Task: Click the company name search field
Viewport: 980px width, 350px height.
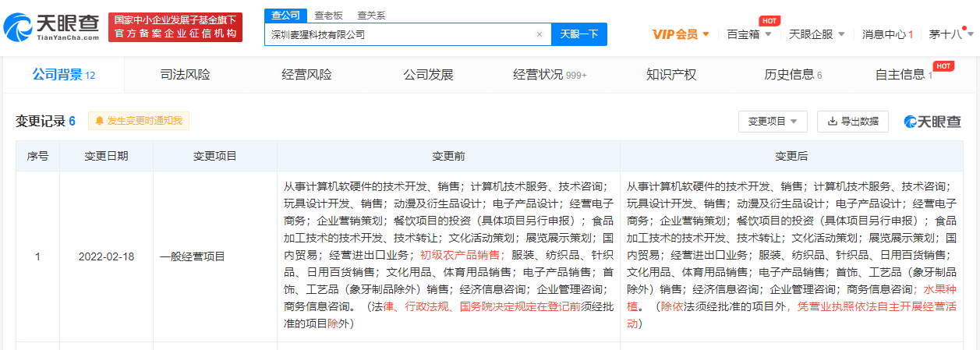Action: click(x=398, y=34)
